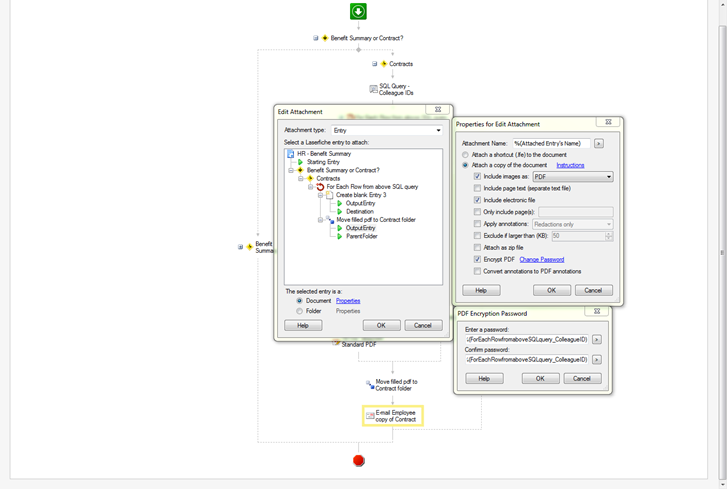Select the Folder radio button
The width and height of the screenshot is (727, 489).
point(299,311)
